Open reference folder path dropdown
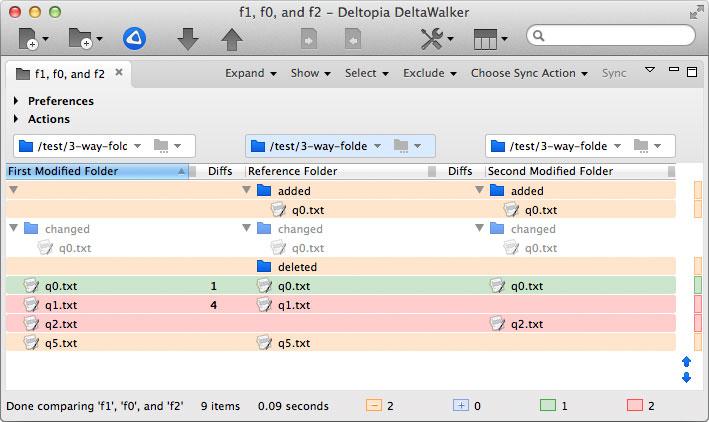This screenshot has height=422, width=709. tap(378, 146)
